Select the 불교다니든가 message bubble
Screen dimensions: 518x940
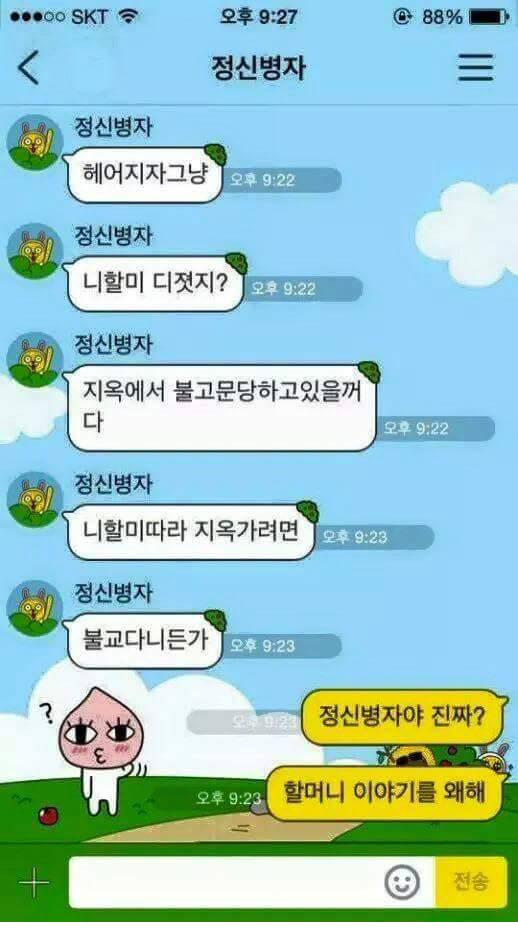point(144,640)
